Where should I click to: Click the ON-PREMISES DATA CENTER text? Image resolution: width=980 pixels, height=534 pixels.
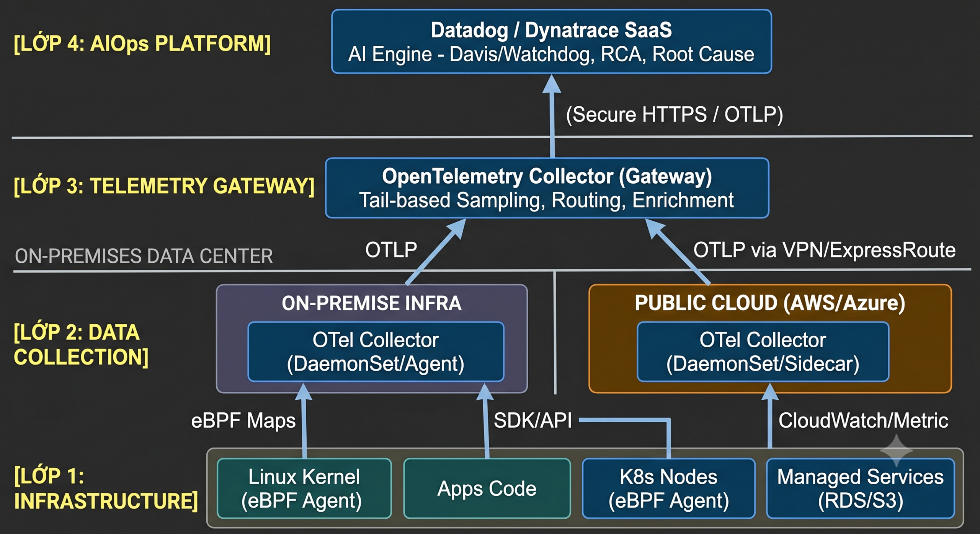[x=144, y=256]
